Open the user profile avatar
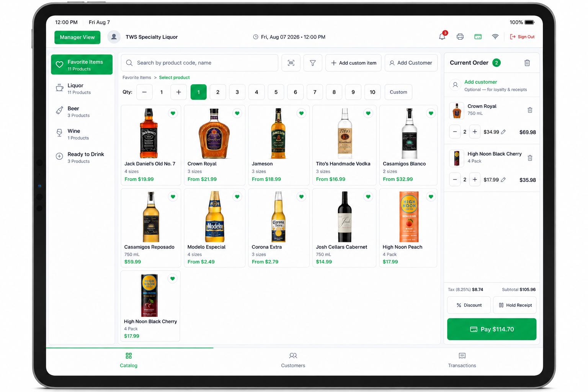Image resolution: width=588 pixels, height=392 pixels. click(114, 37)
